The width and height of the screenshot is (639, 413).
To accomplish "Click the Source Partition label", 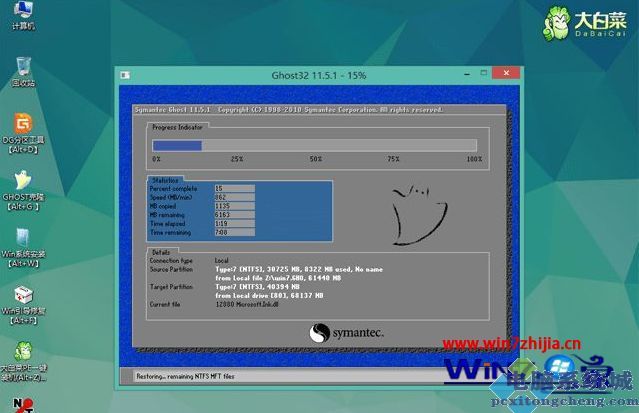I will point(171,269).
